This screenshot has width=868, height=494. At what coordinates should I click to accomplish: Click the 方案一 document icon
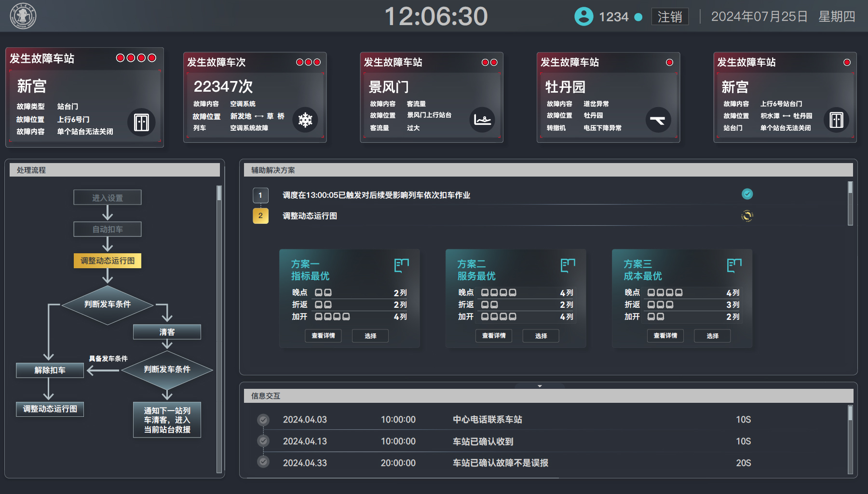[x=401, y=265]
